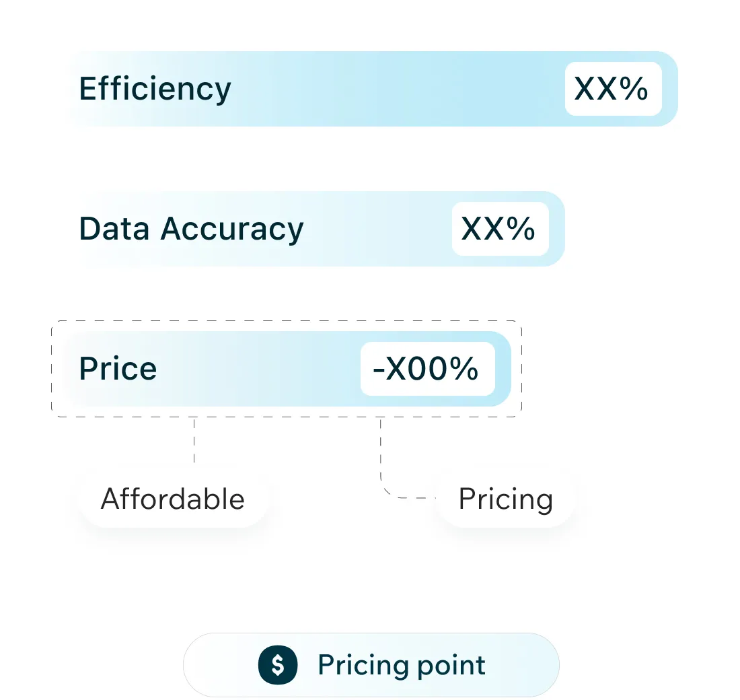Click the right end of the Data Accuracy bar past the badge
Image resolution: width=740 pixels, height=700 pixels.
tap(557, 229)
